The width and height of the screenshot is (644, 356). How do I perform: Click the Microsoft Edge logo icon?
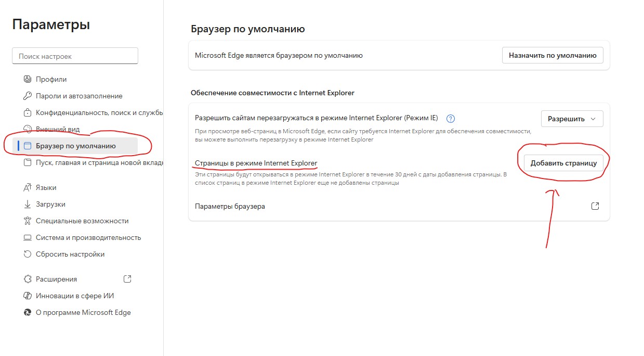pyautogui.click(x=28, y=312)
